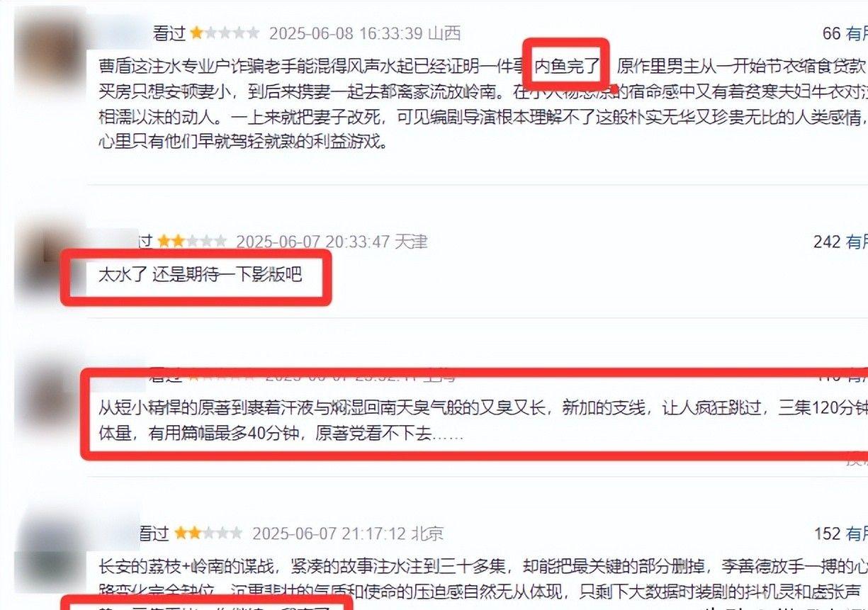Mark the 66-vote review as 有用
The width and height of the screenshot is (868, 610).
856,33
